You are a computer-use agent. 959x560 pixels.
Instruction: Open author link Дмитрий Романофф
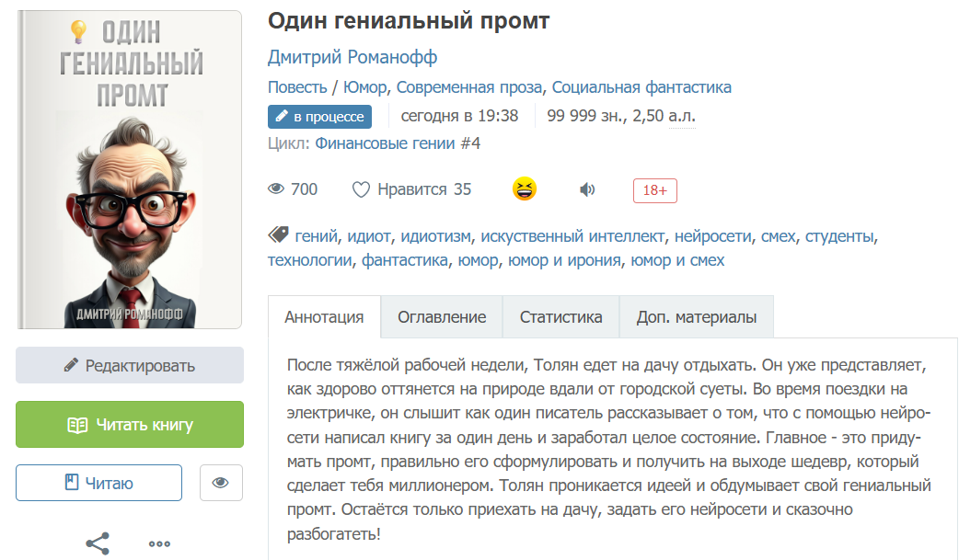(x=352, y=57)
